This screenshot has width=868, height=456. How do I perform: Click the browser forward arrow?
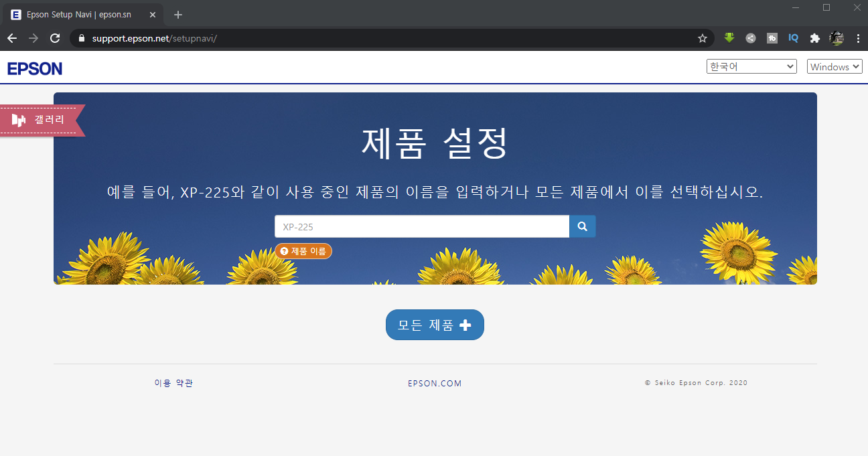pyautogui.click(x=33, y=38)
